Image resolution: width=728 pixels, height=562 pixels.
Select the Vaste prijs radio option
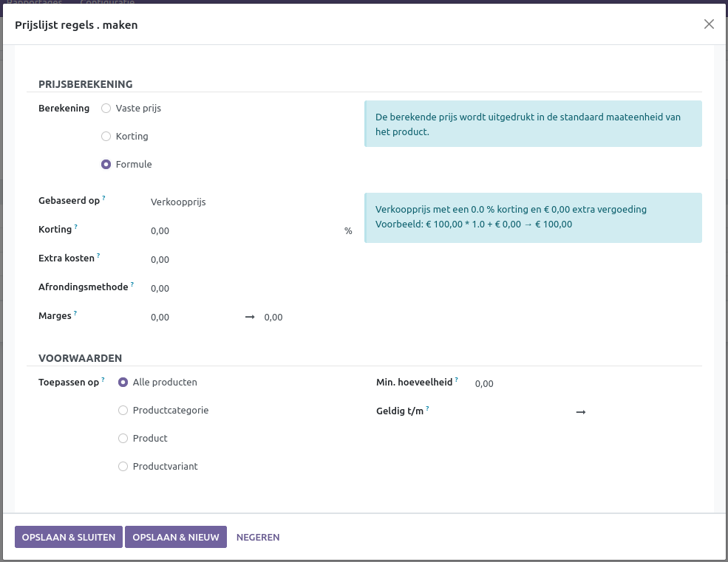pyautogui.click(x=106, y=109)
